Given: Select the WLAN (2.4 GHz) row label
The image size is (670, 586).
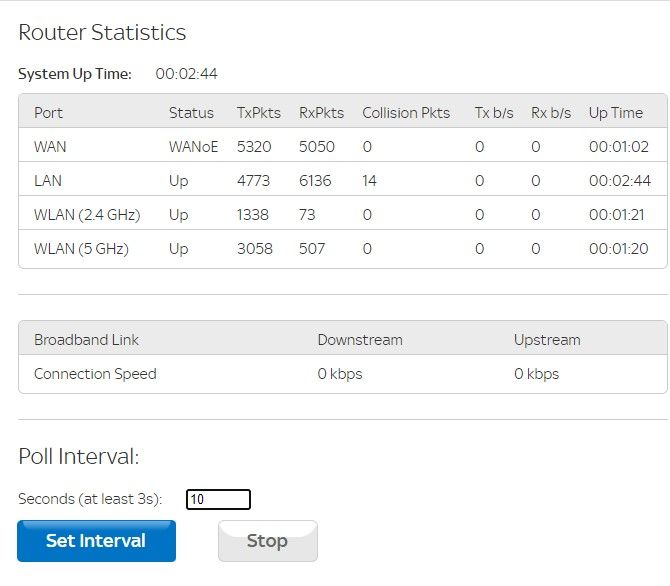Looking at the screenshot, I should pyautogui.click(x=87, y=215).
